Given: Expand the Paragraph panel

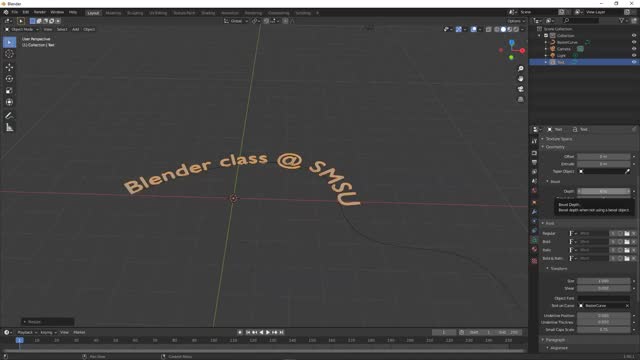Looking at the screenshot, I should click(x=555, y=340).
